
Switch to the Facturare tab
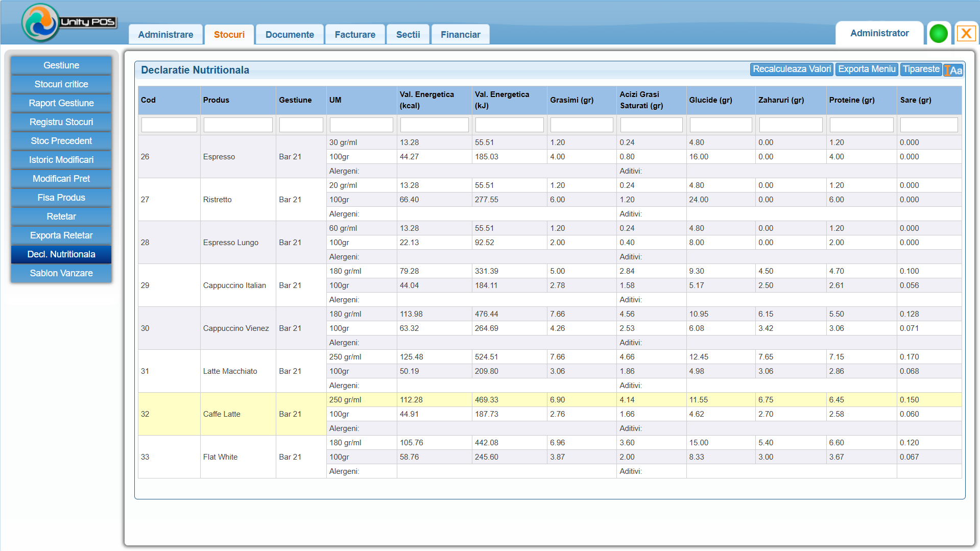[355, 35]
